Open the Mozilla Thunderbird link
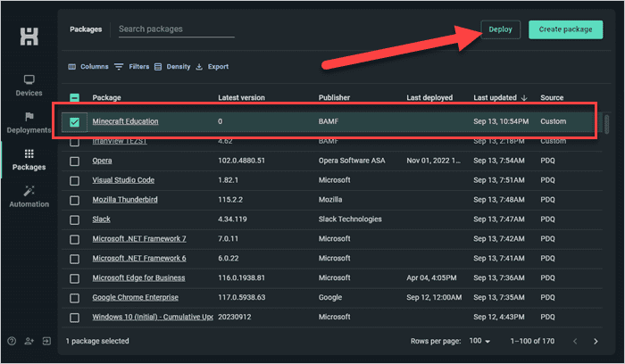 (x=125, y=200)
